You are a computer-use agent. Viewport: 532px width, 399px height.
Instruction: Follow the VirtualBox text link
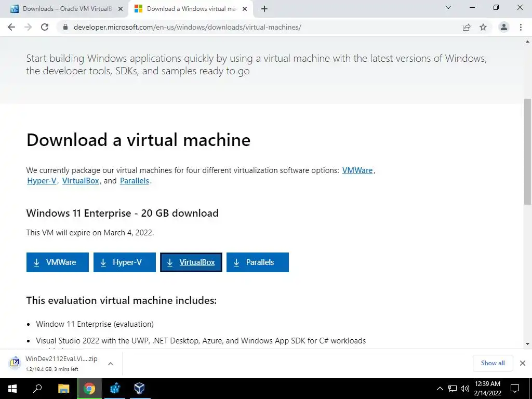[x=81, y=181]
